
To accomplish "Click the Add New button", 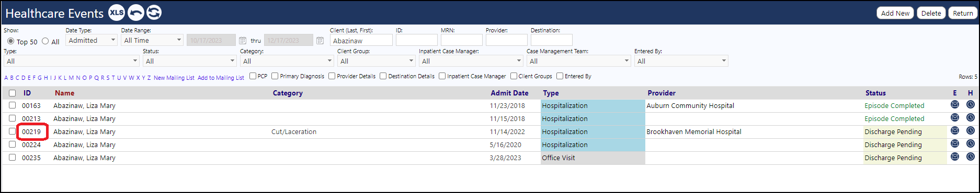I will [895, 13].
